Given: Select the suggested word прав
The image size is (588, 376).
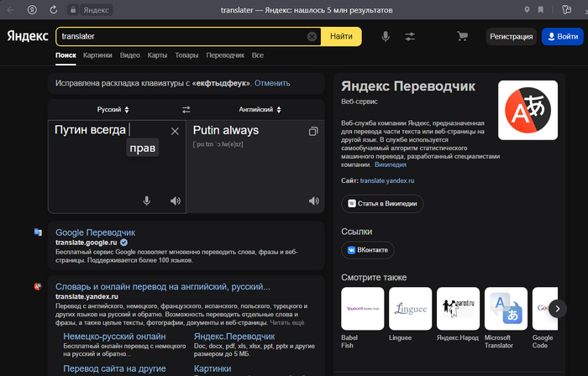Looking at the screenshot, I should (143, 148).
